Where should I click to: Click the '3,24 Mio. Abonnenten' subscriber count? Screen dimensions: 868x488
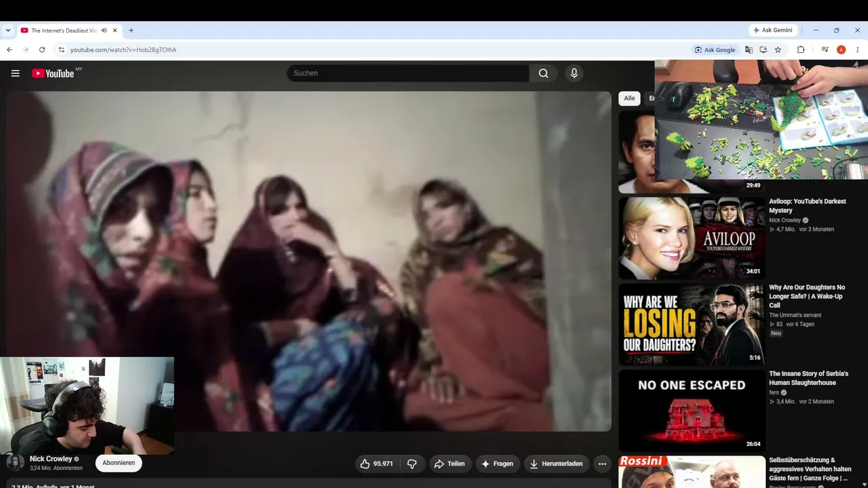tap(56, 468)
